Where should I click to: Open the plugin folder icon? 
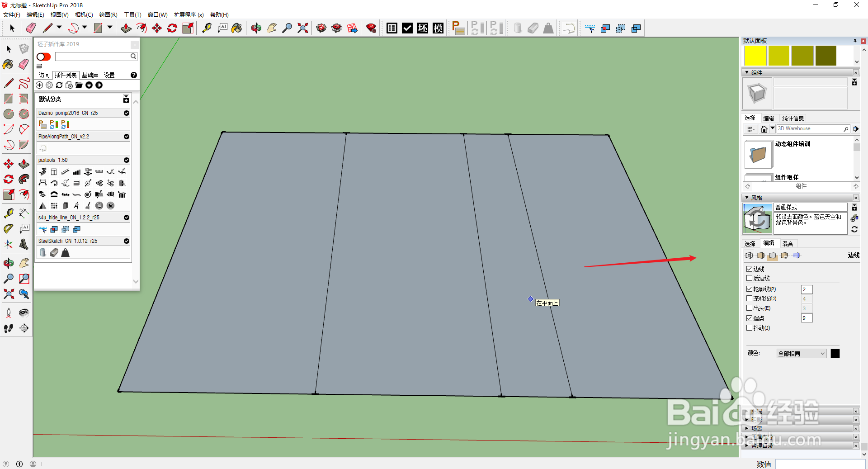[x=79, y=85]
